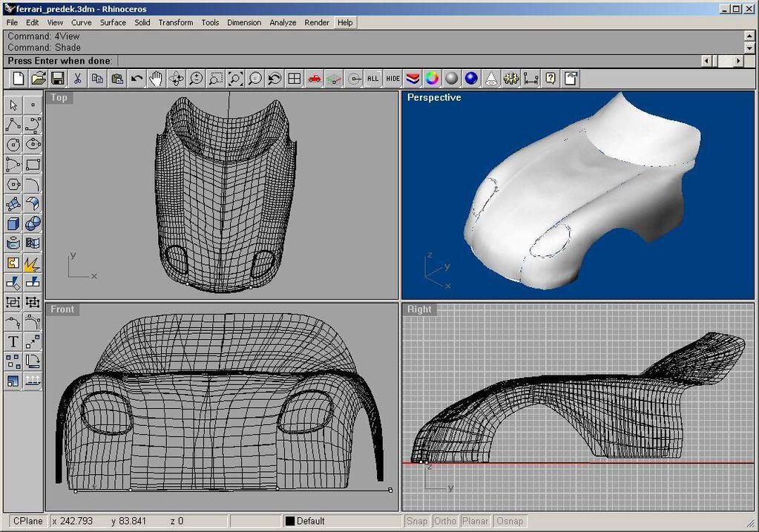Screen dimensions: 759x532
Task: Click the Undo View Change icon
Action: (x=275, y=79)
